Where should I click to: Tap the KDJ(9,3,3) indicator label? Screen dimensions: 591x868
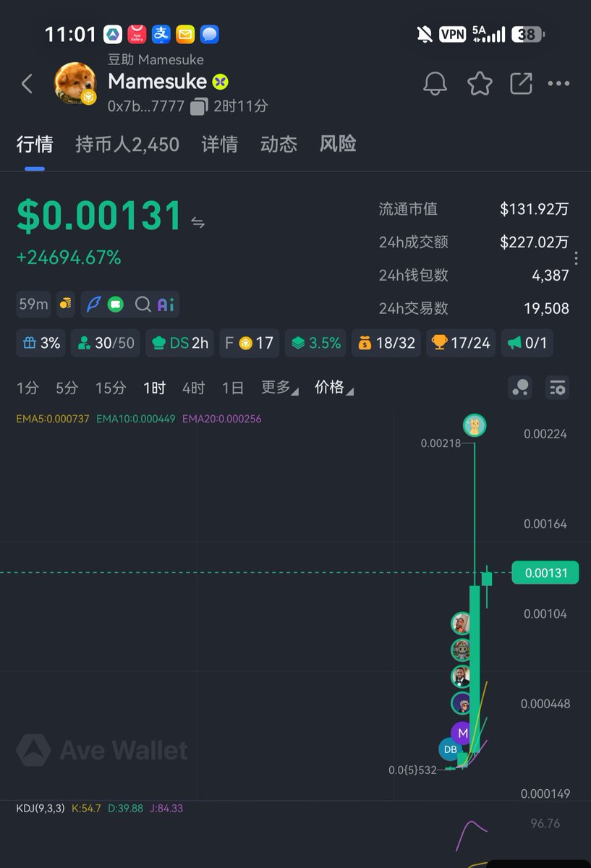(x=40, y=808)
